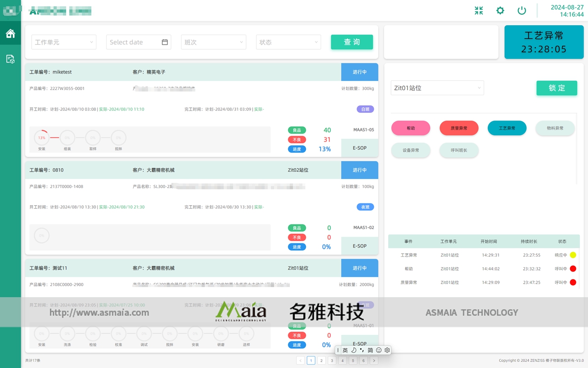Open the Zit01站位 station dropdown

click(x=437, y=88)
